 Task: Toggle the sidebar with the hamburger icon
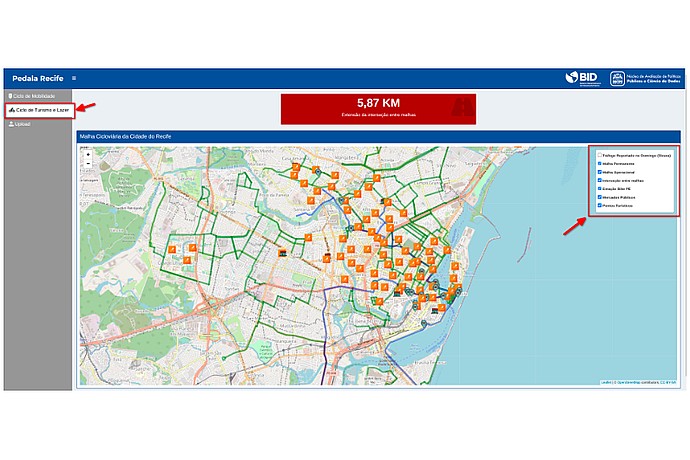coord(74,78)
